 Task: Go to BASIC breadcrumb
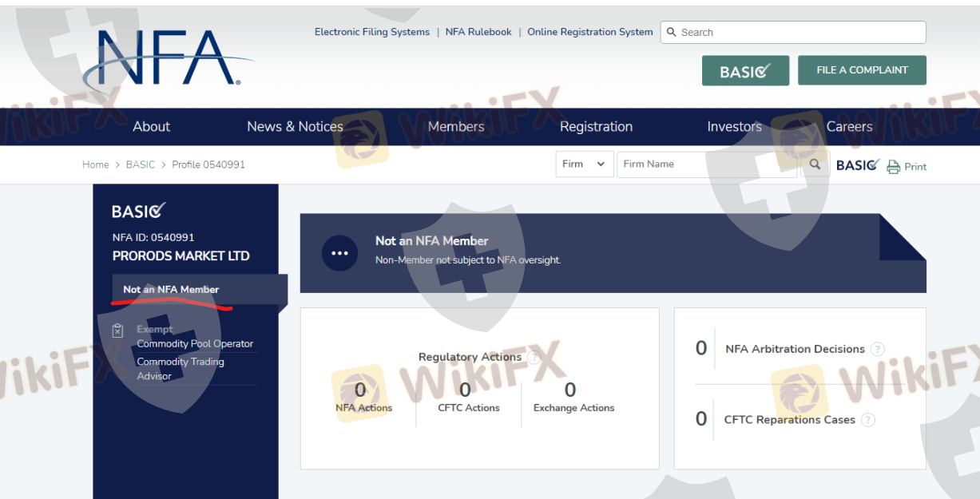pos(141,164)
